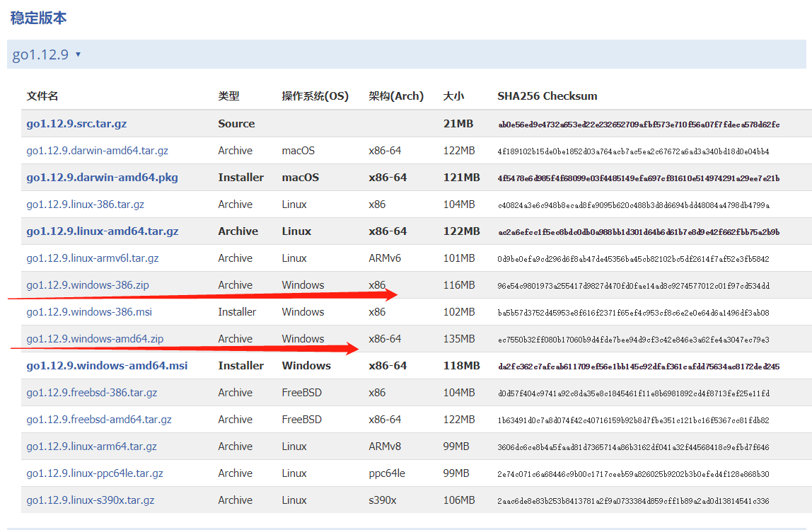Click the SHA256 Checksum column header
The image size is (812, 530).
click(x=547, y=96)
